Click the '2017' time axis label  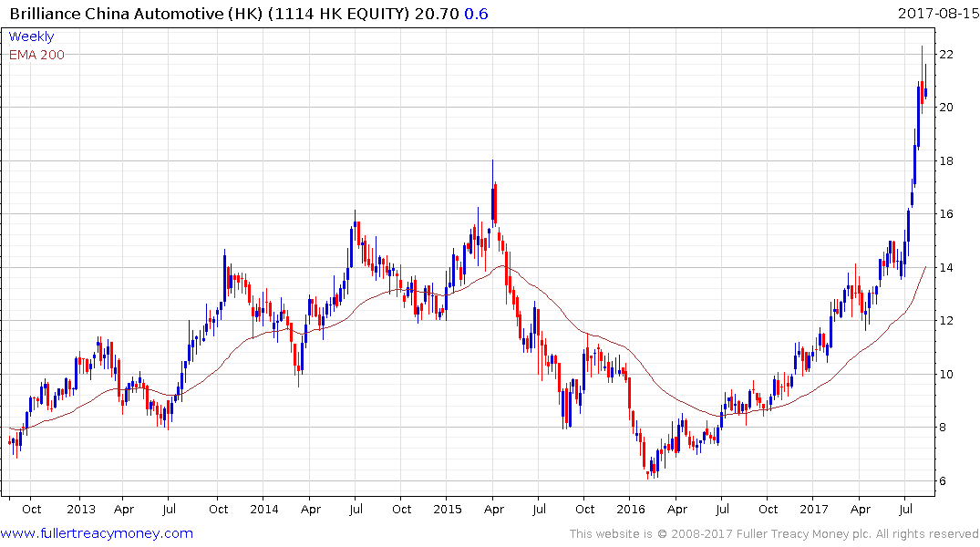pyautogui.click(x=814, y=510)
